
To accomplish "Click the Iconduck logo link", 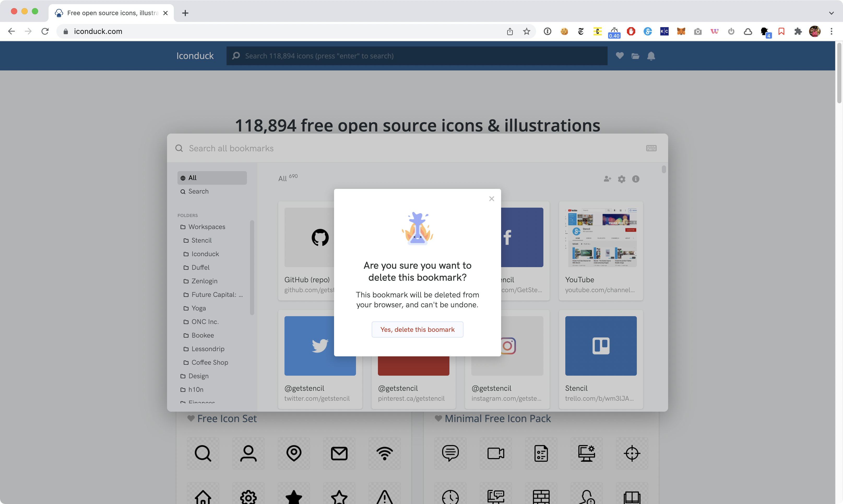I will click(195, 56).
